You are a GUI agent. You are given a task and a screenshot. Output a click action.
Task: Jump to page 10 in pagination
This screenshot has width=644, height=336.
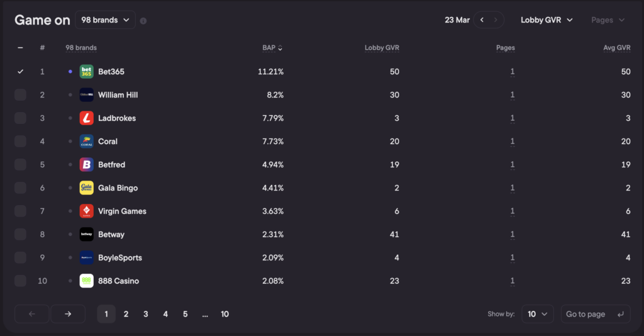pos(225,314)
